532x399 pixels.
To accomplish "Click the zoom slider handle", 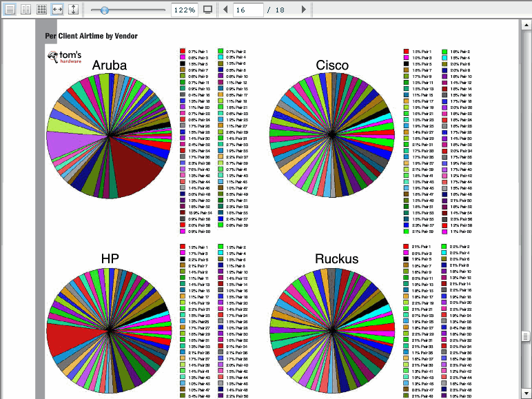I will coord(105,10).
